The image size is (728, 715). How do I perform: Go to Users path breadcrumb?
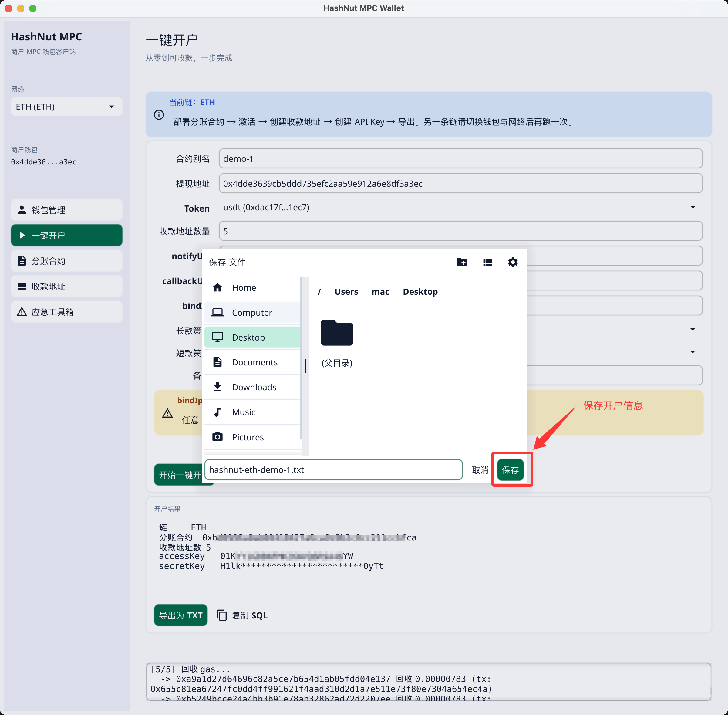(346, 292)
